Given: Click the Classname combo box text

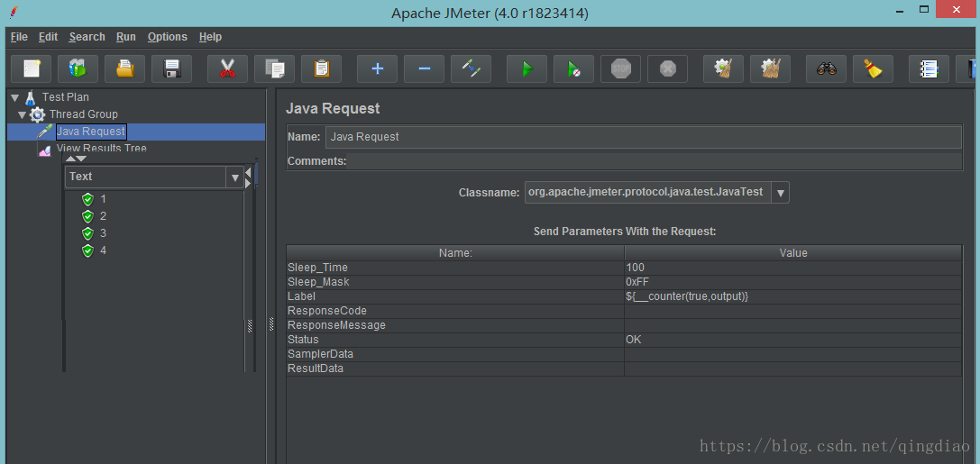Looking at the screenshot, I should point(647,193).
